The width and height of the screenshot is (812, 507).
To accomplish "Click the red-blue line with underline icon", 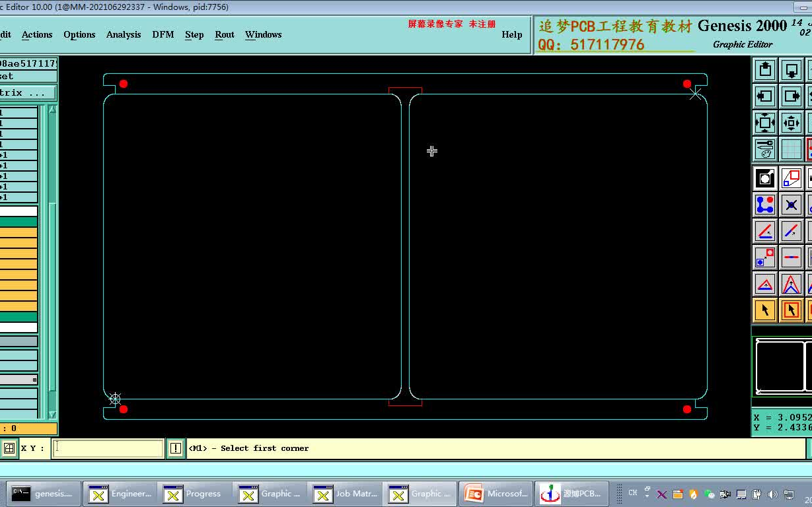I will (764, 230).
